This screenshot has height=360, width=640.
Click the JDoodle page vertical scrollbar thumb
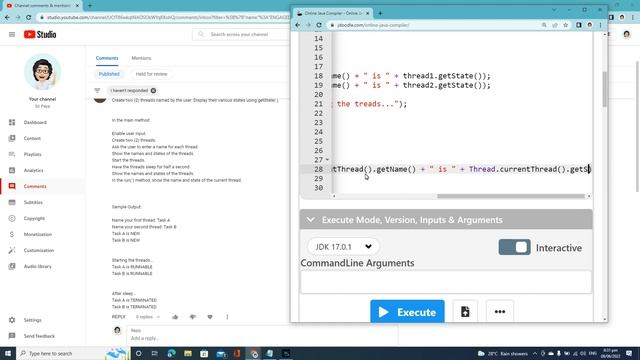point(604,89)
